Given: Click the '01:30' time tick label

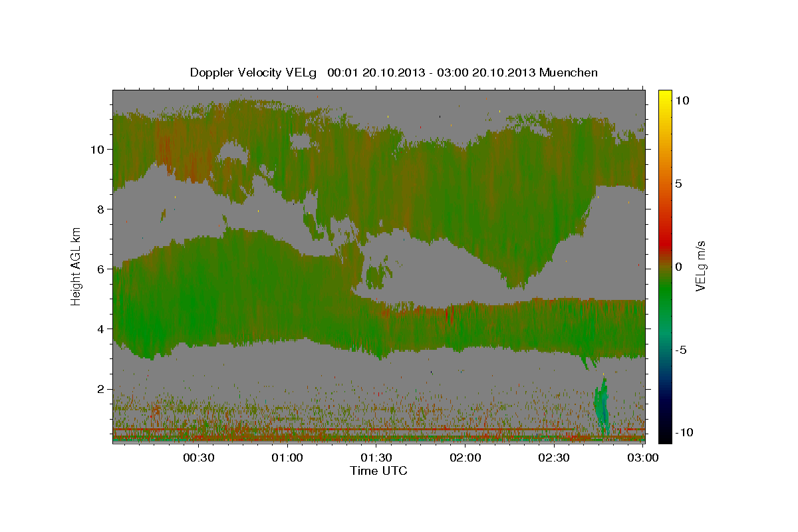Looking at the screenshot, I should tap(376, 458).
